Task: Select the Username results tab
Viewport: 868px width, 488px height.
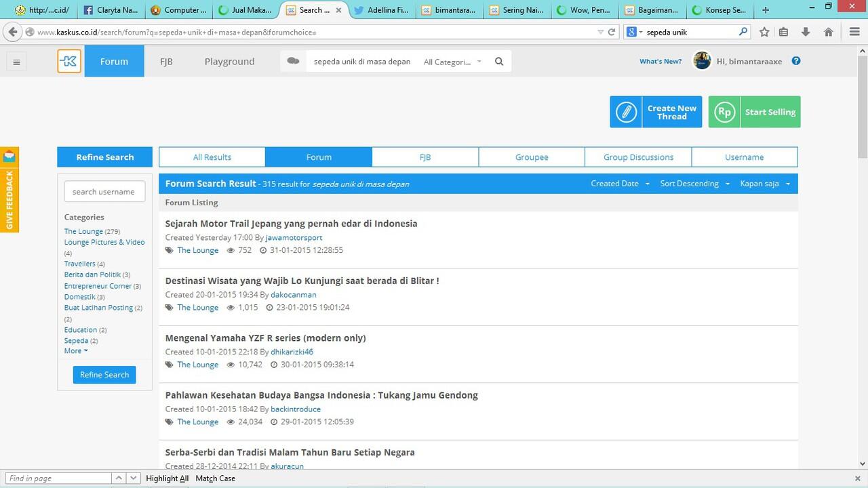Action: (x=745, y=157)
